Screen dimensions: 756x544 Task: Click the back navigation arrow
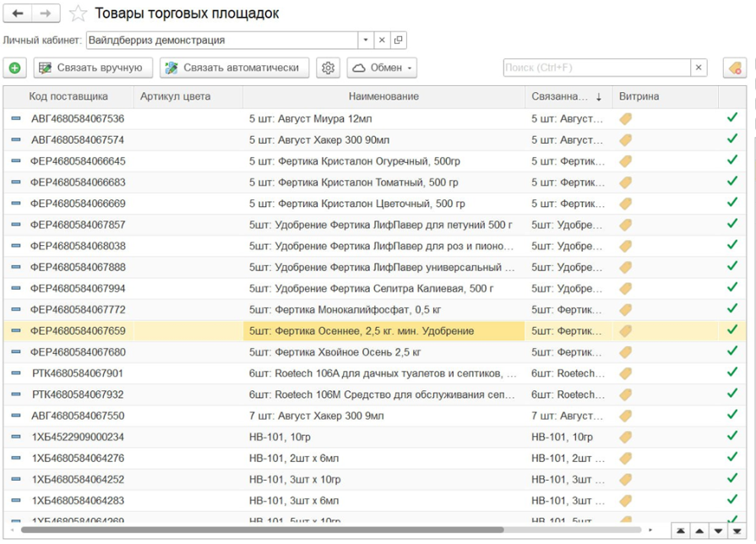[18, 14]
